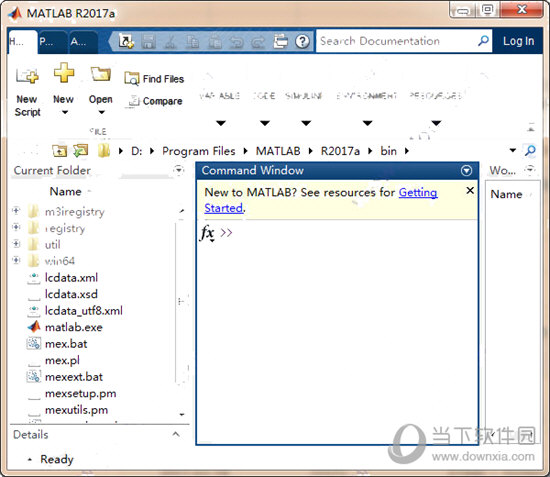Click Find Files in the toolstrip
This screenshot has height=477, width=550.
[x=154, y=79]
